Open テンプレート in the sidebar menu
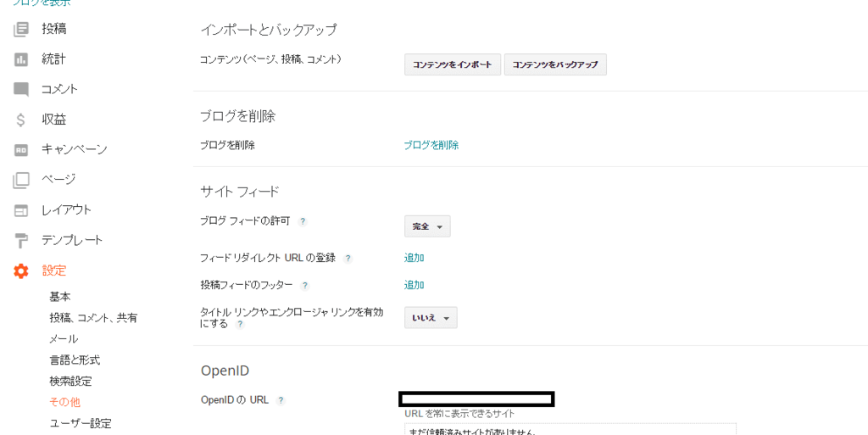The width and height of the screenshot is (868, 435). click(x=72, y=241)
